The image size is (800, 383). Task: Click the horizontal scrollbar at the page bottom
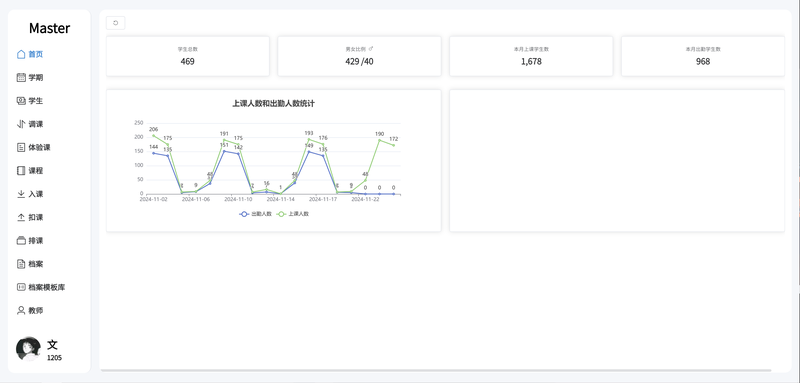(436, 370)
